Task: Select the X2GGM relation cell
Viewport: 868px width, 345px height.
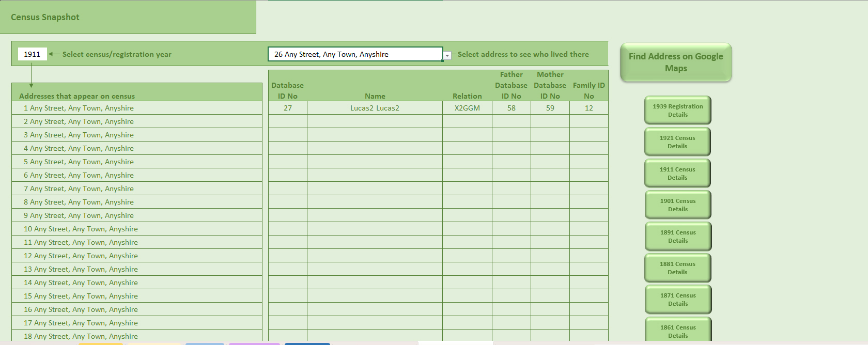Action: pos(467,108)
